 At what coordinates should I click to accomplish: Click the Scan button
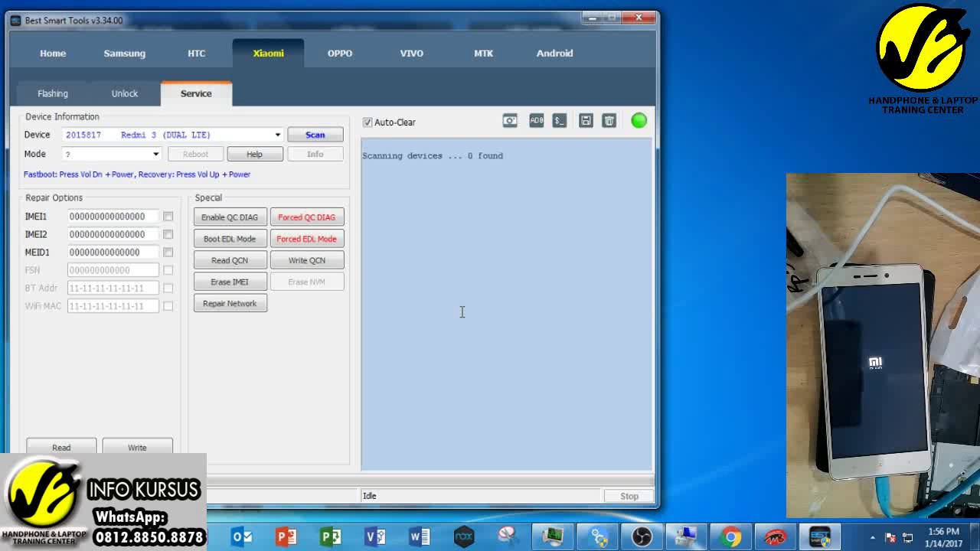(x=315, y=135)
